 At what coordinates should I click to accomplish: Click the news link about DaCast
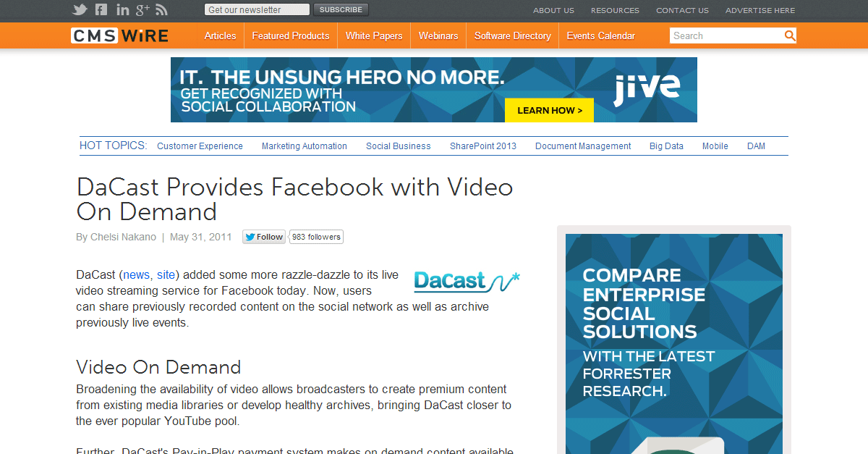[137, 274]
